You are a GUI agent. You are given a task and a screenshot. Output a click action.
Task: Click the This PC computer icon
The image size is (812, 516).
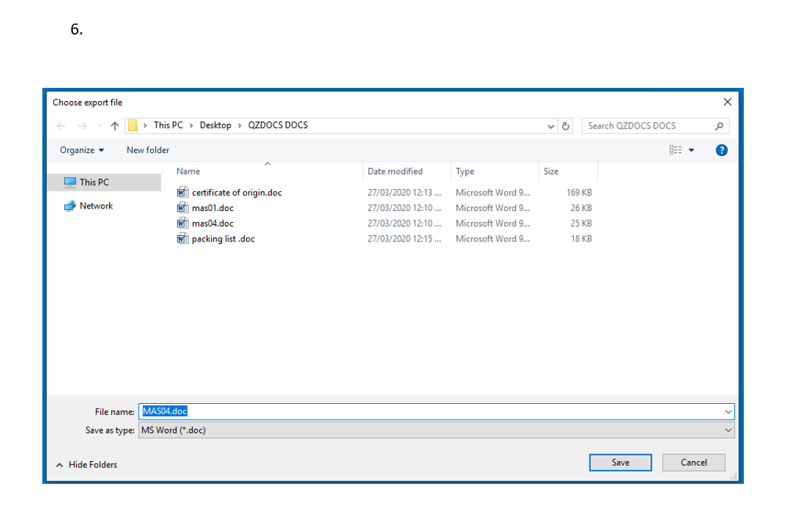click(x=70, y=183)
